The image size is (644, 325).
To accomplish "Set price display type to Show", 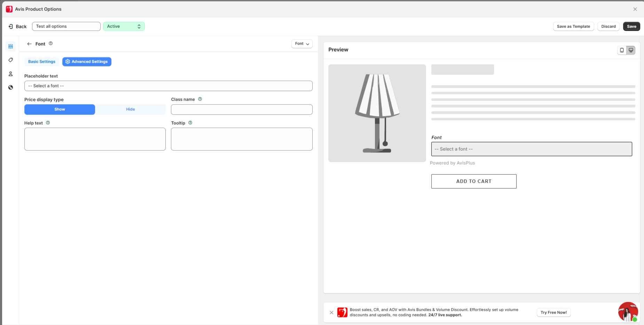I will click(60, 109).
